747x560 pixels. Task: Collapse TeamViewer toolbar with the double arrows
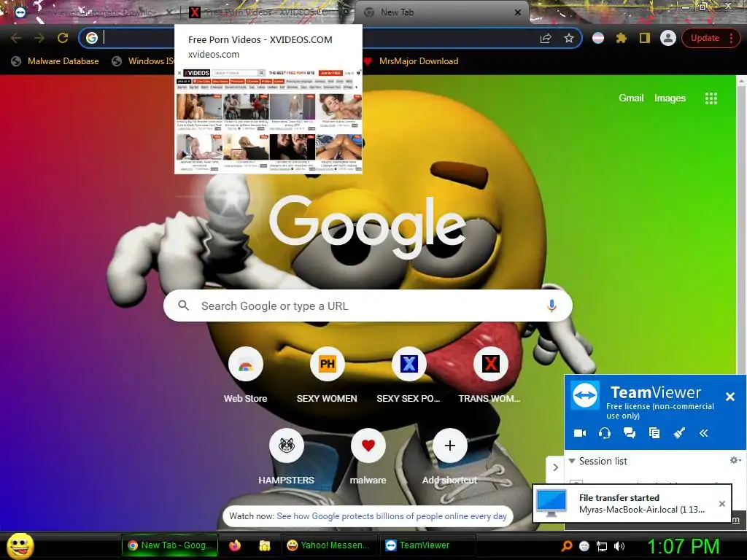[704, 433]
